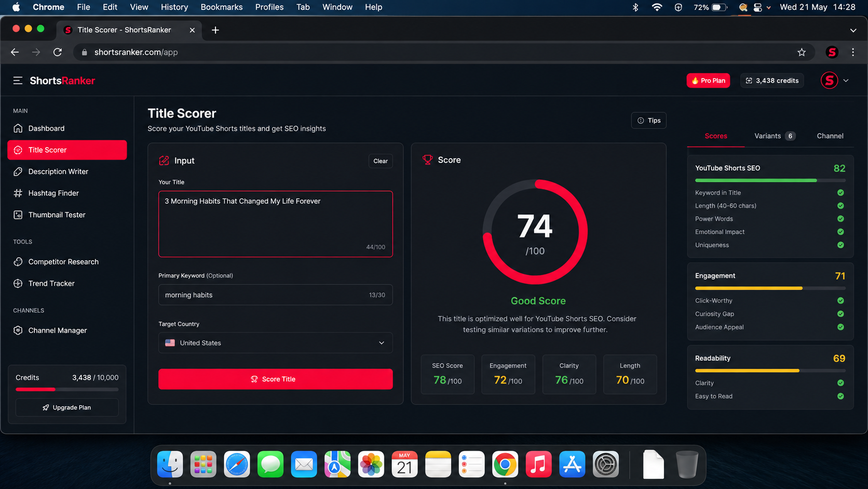Viewport: 868px width, 489px height.
Task: Open Trend Tracker tool
Action: point(67,283)
